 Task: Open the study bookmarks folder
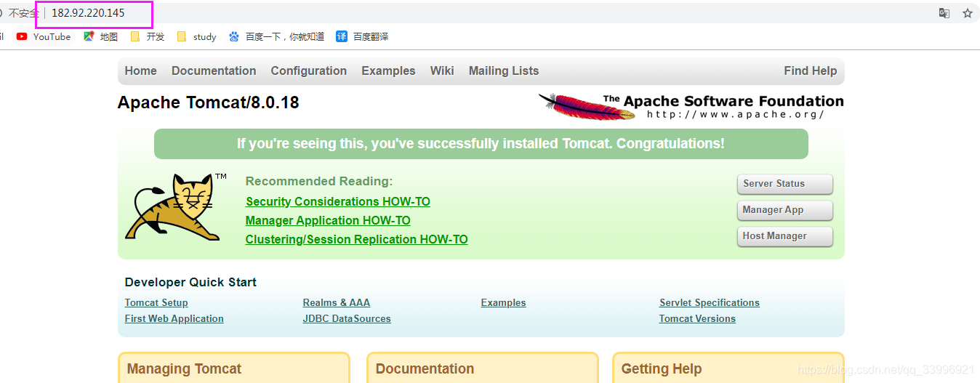(196, 36)
